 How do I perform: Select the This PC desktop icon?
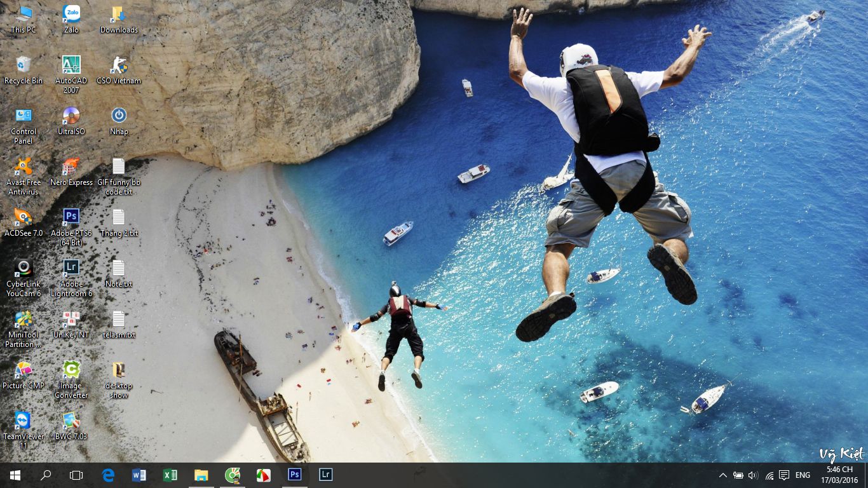click(x=24, y=19)
